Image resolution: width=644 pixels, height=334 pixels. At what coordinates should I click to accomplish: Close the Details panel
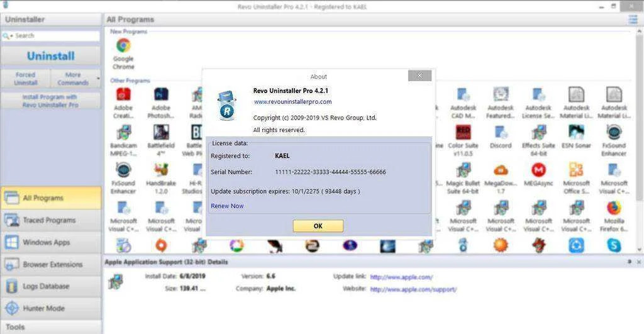[x=639, y=262]
